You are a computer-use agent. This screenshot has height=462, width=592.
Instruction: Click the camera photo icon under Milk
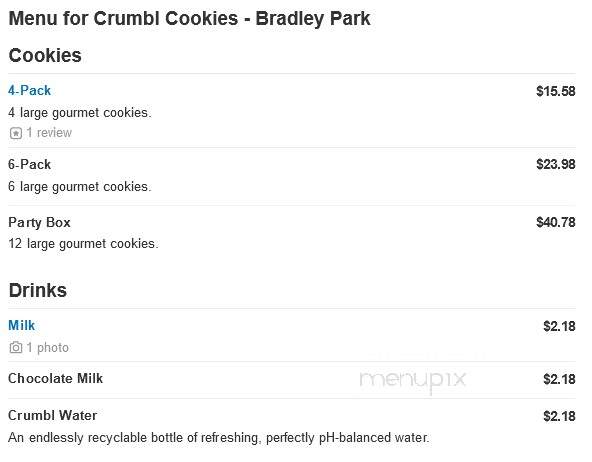coord(15,347)
